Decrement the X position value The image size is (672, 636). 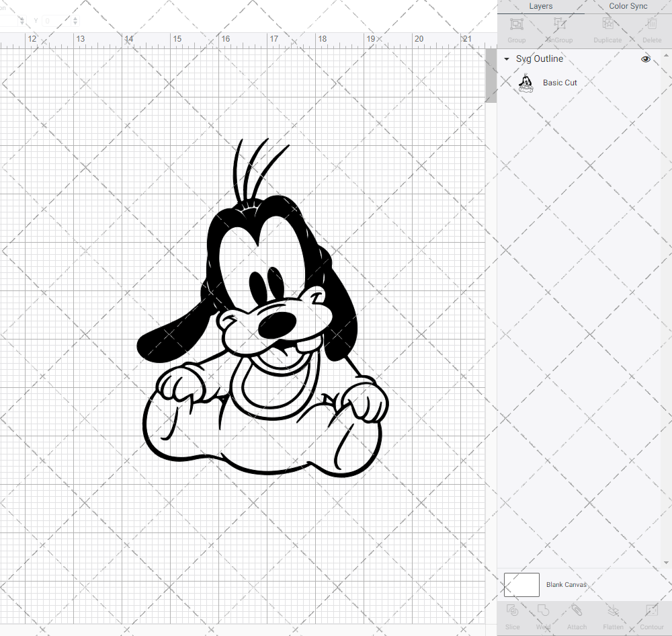pos(22,24)
